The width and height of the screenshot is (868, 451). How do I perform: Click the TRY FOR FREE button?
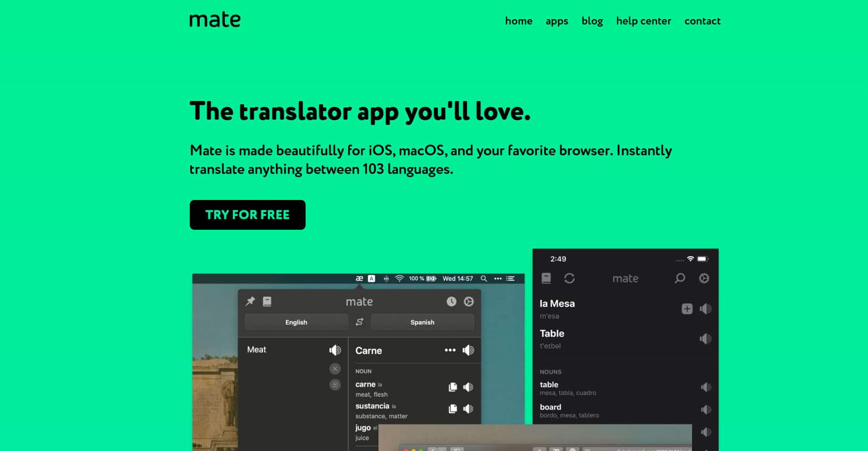click(x=248, y=215)
